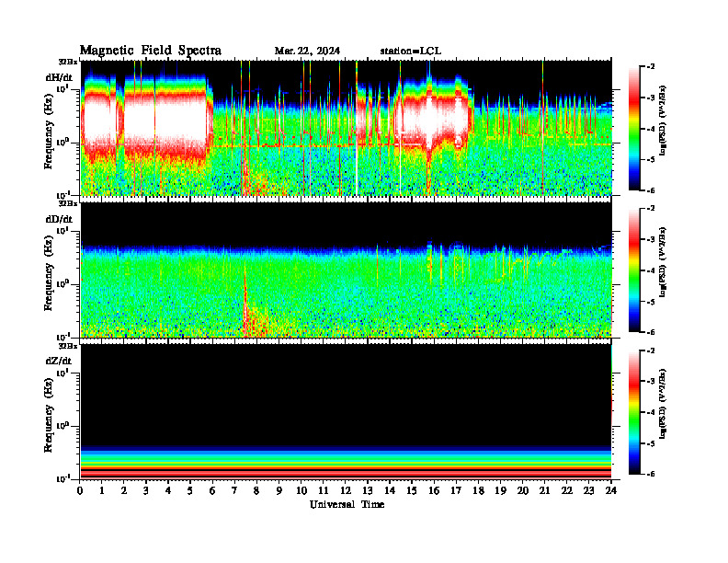Click the hour "10" tick label
728x563 pixels.
[x=301, y=490]
